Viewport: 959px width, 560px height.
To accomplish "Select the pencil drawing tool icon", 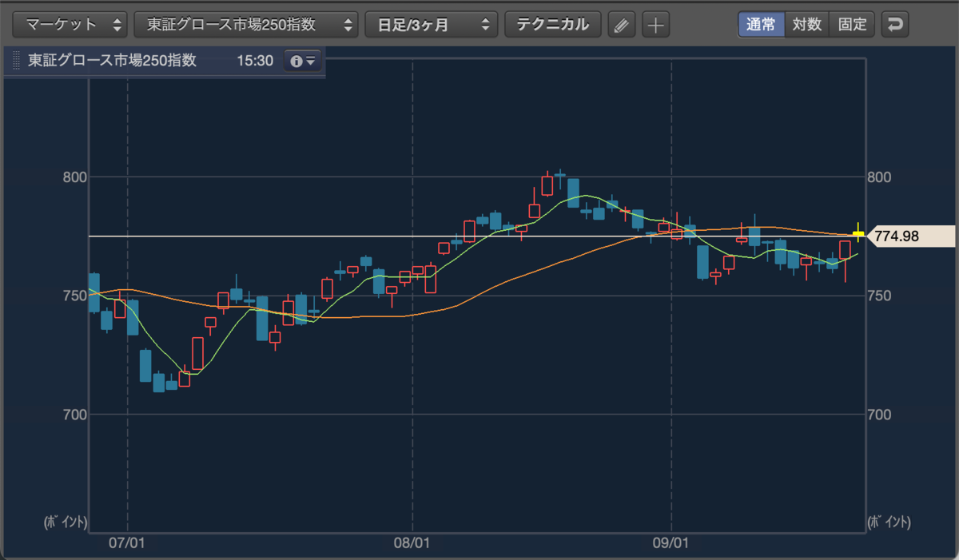I will click(x=621, y=25).
